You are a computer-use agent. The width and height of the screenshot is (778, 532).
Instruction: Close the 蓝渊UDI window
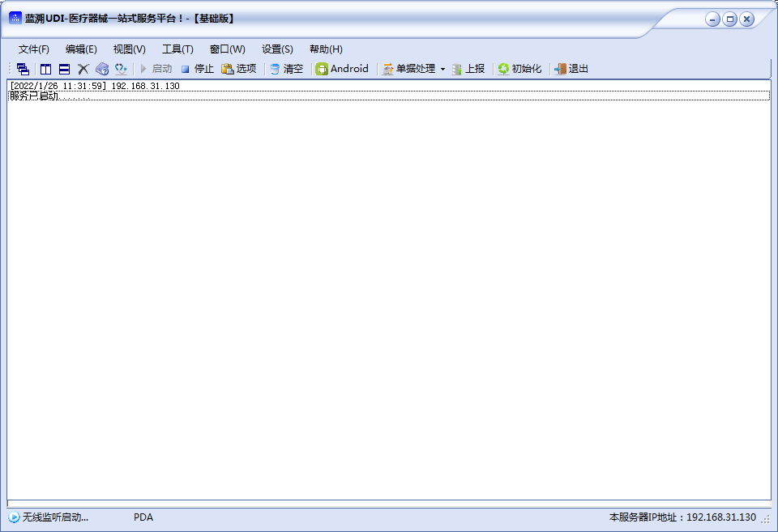(746, 19)
